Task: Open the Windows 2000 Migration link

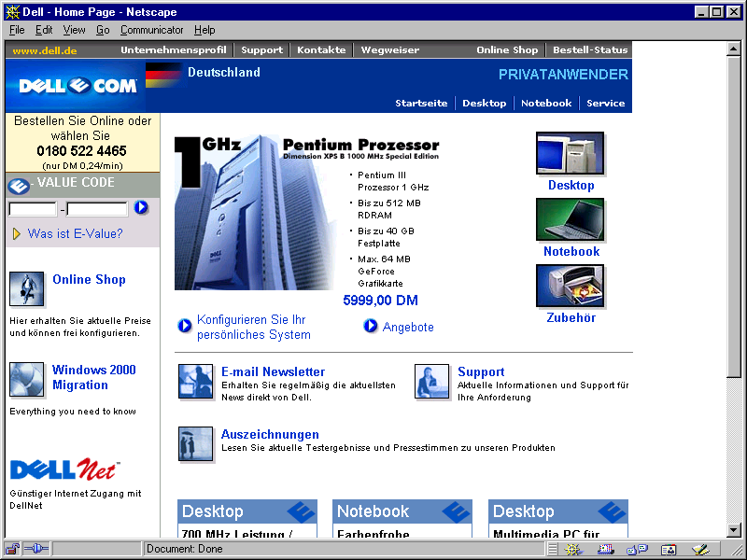Action: click(x=94, y=377)
